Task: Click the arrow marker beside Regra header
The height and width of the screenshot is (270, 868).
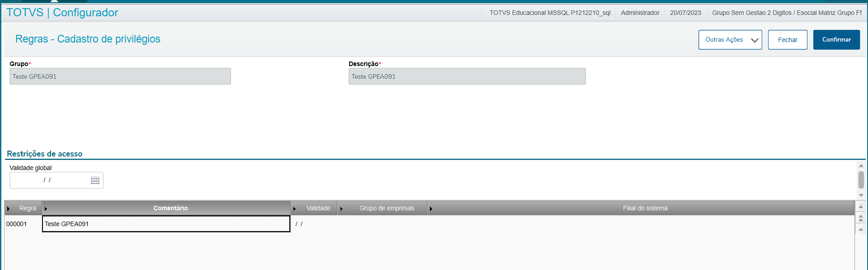Action: [x=9, y=208]
